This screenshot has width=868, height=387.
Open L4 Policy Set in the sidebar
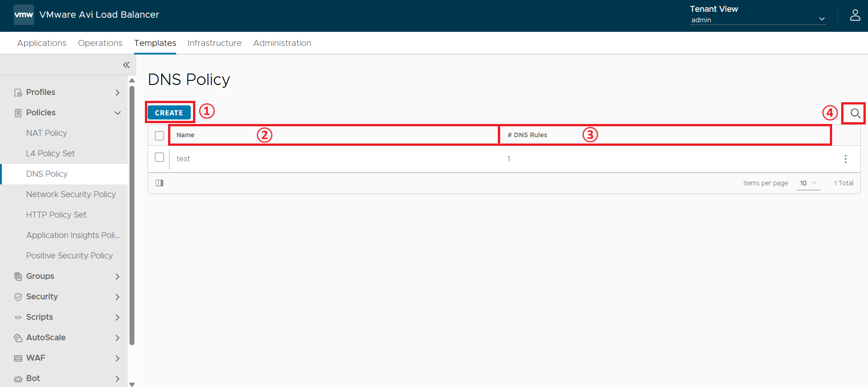point(50,154)
